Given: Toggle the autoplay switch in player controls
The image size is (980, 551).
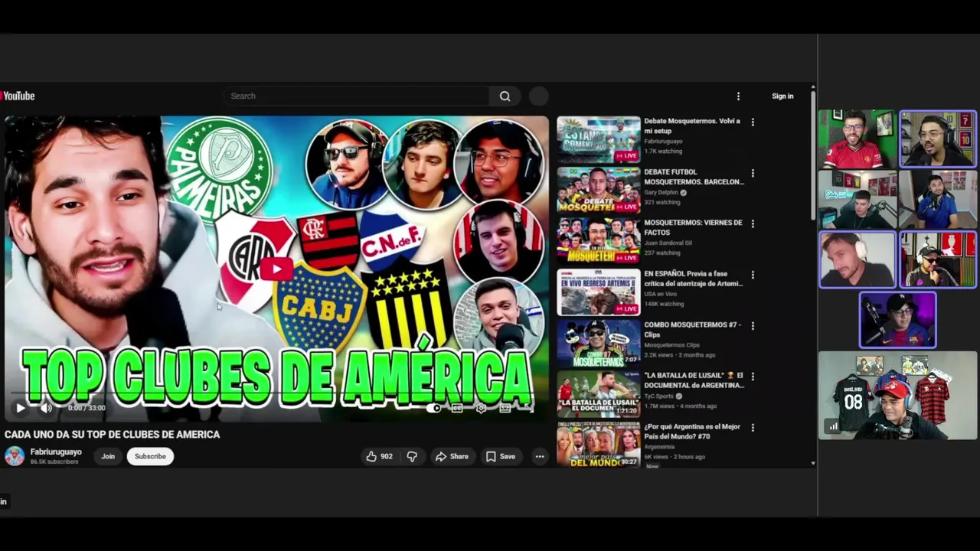Looking at the screenshot, I should pyautogui.click(x=435, y=408).
